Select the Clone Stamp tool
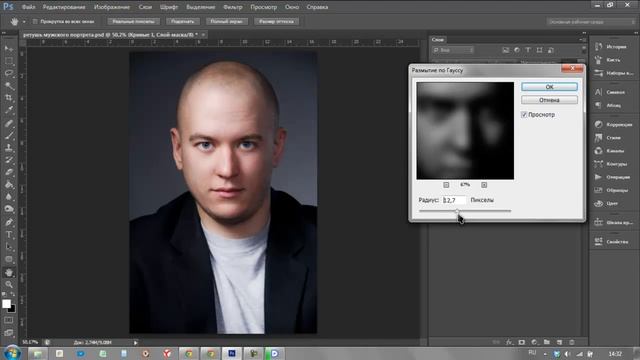Image resolution: width=640 pixels, height=360 pixels. (9, 147)
